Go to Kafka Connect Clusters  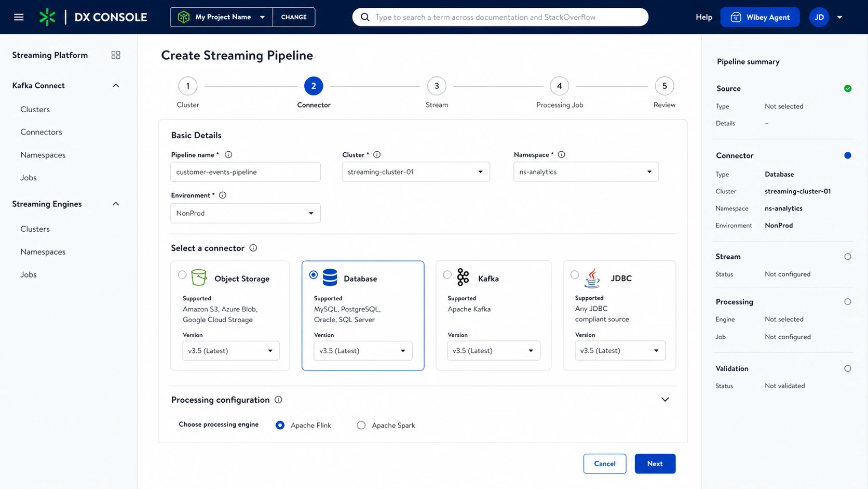point(35,110)
